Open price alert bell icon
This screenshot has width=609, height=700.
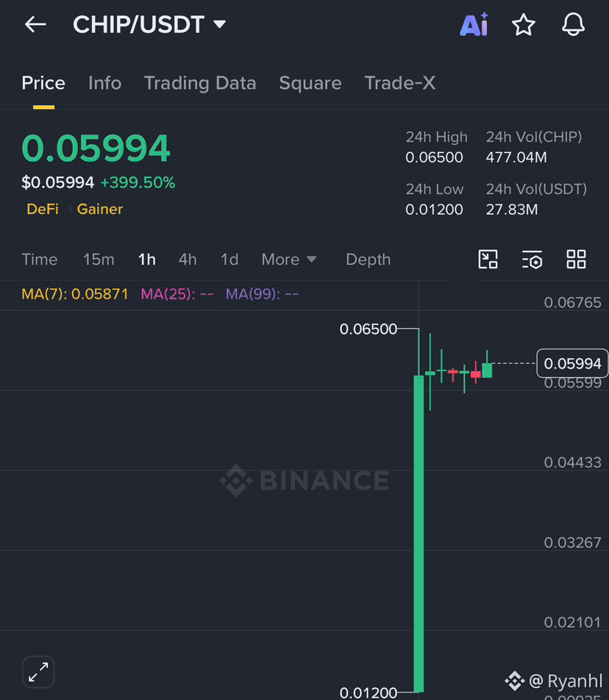click(x=573, y=24)
